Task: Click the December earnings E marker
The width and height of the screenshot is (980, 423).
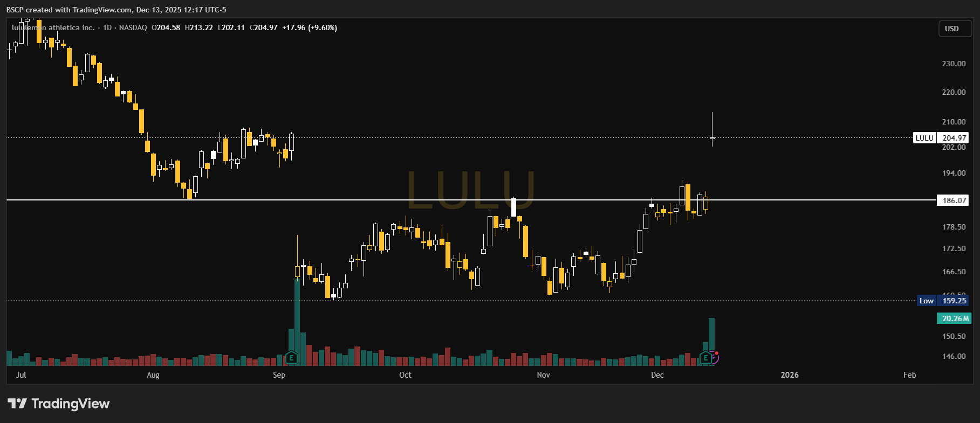Action: pos(705,357)
